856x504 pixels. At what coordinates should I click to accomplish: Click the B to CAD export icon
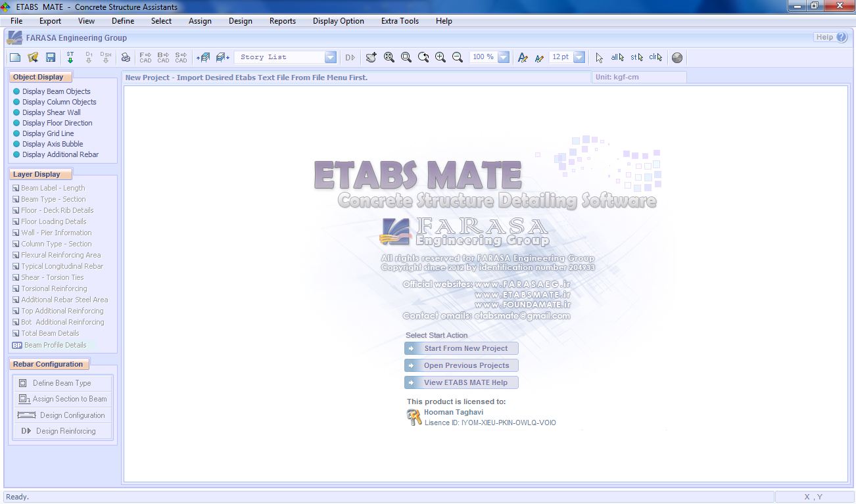(x=163, y=57)
